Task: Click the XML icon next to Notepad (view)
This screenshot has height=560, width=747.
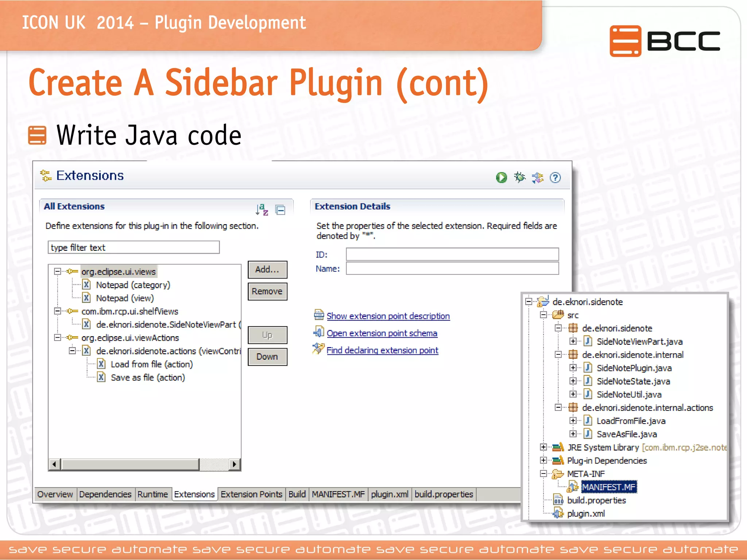Action: click(86, 298)
